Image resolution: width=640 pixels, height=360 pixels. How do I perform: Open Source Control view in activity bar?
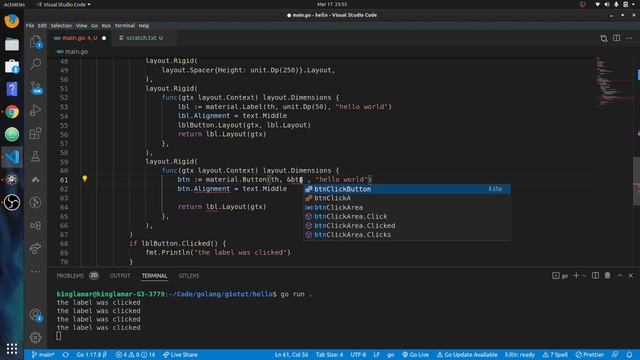pyautogui.click(x=36, y=87)
